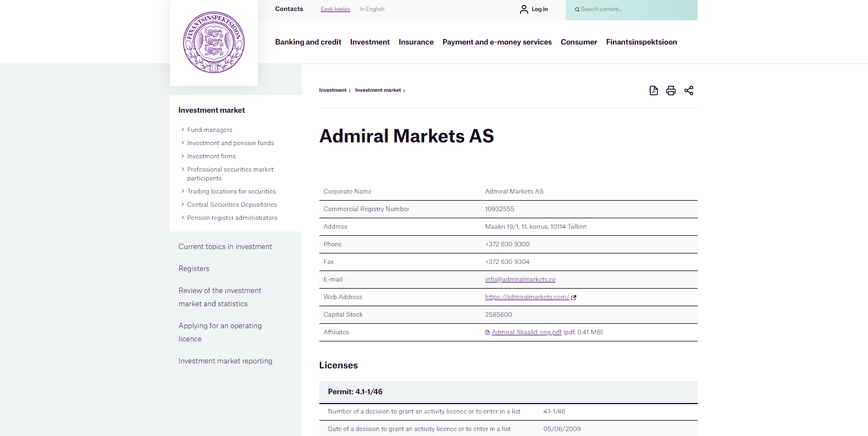Open Investment market sidebar heading
Image resolution: width=868 pixels, height=436 pixels.
[x=212, y=110]
